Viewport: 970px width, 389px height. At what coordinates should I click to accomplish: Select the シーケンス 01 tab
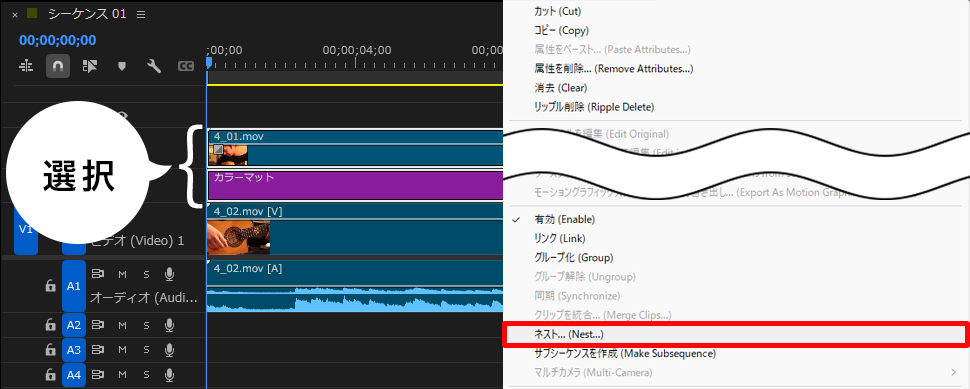click(87, 14)
